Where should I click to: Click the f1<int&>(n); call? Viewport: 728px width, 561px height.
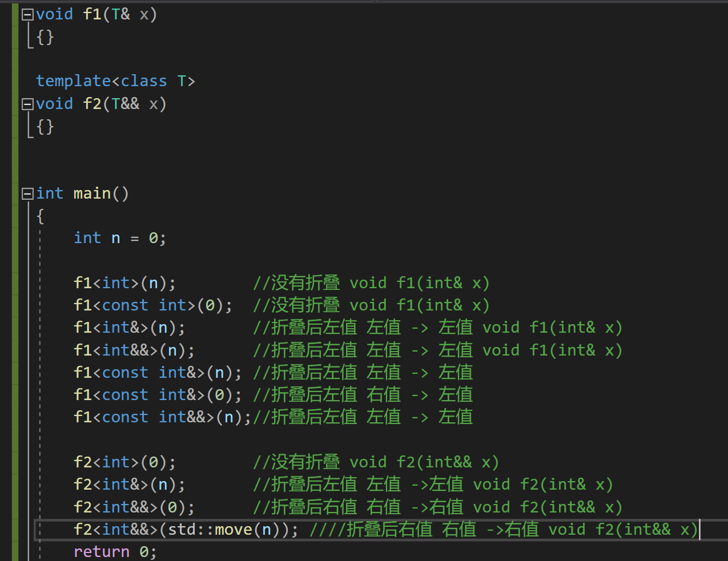[130, 328]
